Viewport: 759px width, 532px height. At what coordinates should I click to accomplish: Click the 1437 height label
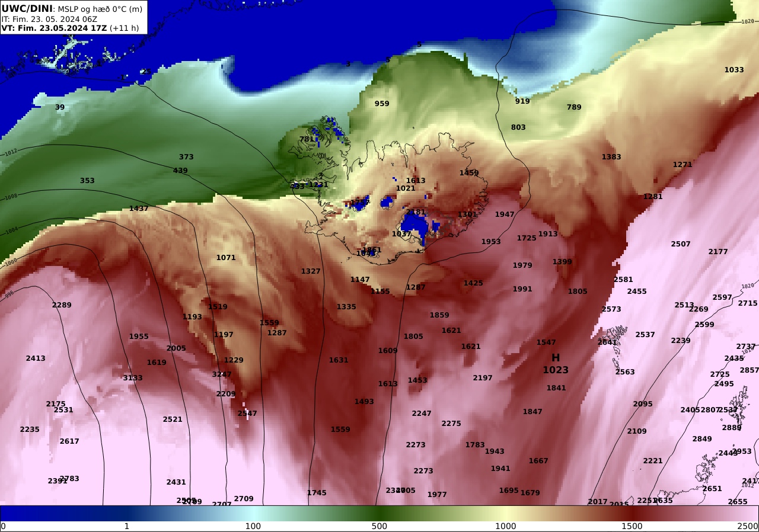[x=139, y=209]
